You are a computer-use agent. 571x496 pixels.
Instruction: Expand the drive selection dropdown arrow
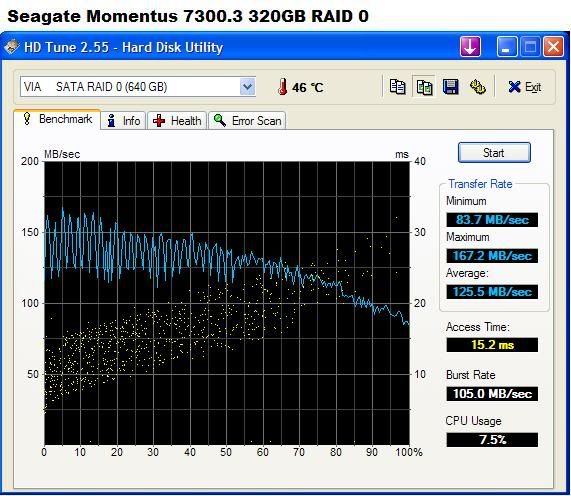point(247,87)
